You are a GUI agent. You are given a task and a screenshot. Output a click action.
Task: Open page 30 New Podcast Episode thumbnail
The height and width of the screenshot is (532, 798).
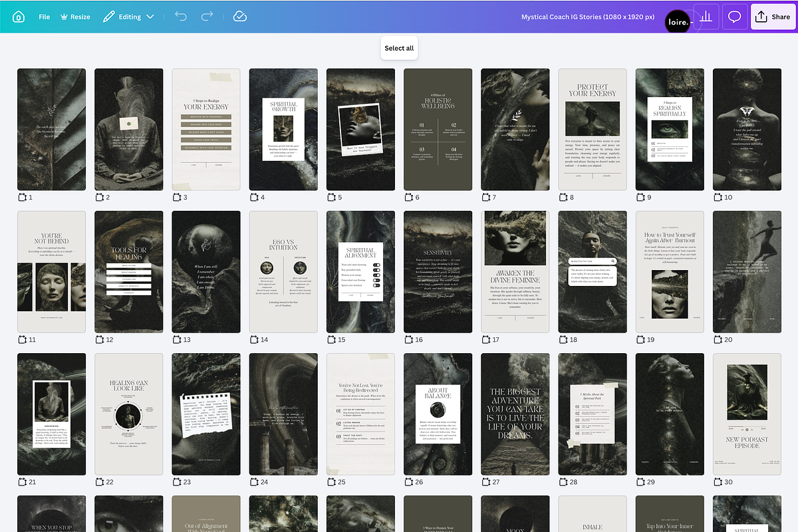[747, 414]
